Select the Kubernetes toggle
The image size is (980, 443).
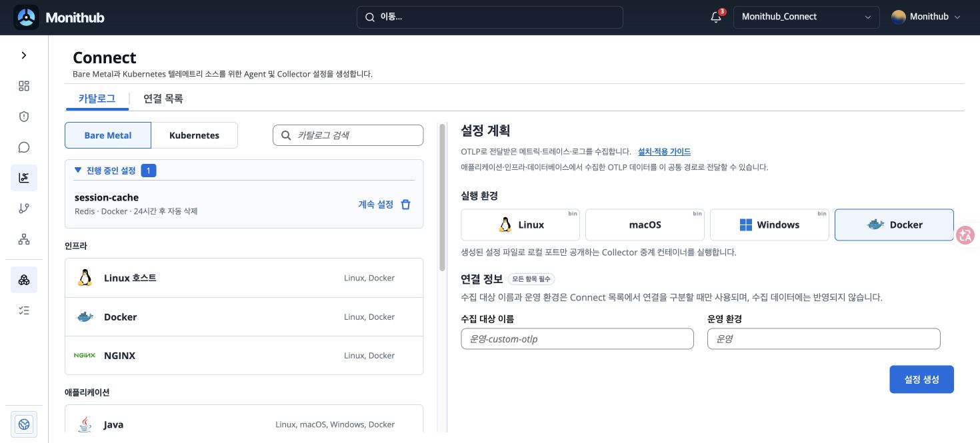(x=194, y=135)
